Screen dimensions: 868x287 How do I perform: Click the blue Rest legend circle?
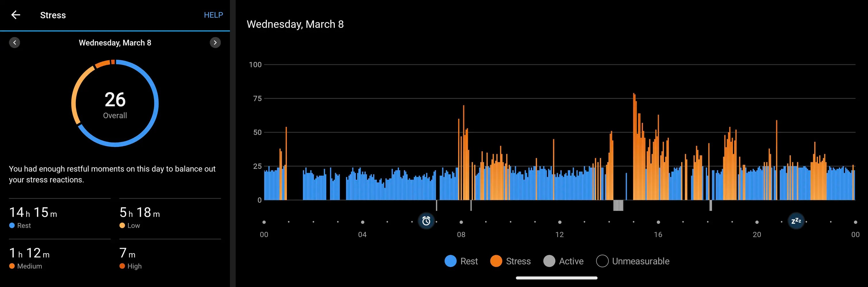450,261
